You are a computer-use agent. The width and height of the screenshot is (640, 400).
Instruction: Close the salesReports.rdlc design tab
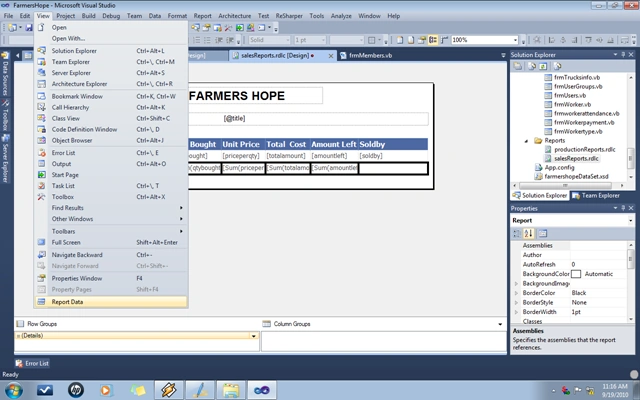(x=331, y=56)
